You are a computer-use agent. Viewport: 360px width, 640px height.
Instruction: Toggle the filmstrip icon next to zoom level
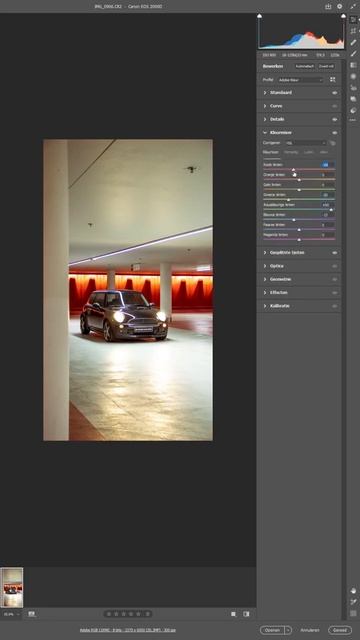coord(32,614)
